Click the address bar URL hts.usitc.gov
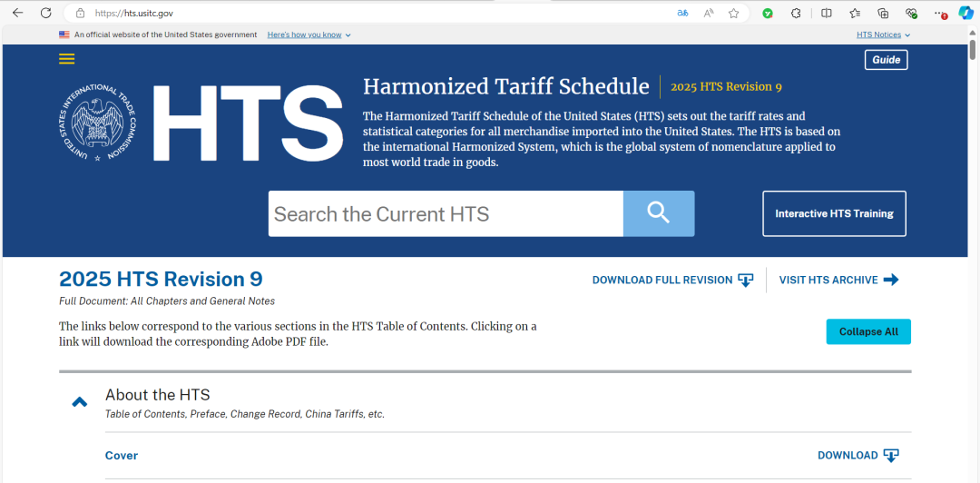 [133, 13]
